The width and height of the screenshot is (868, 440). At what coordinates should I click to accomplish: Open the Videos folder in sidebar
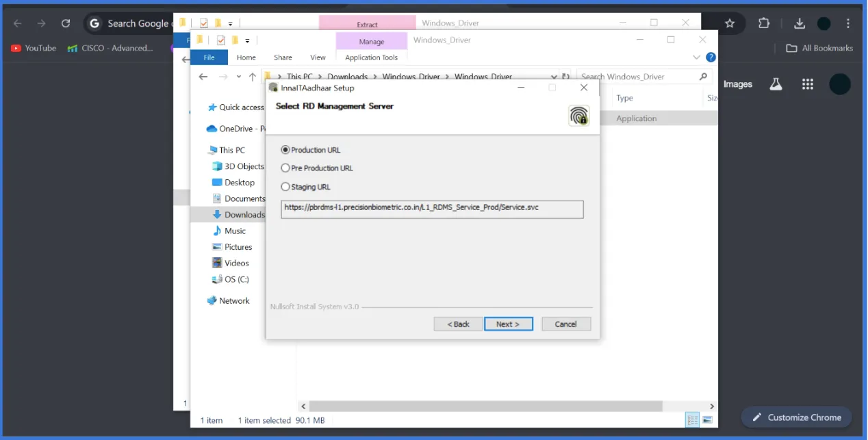231,263
